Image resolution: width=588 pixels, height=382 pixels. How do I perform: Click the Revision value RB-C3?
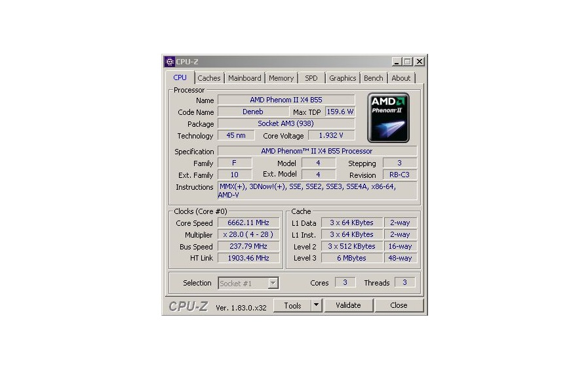399,175
